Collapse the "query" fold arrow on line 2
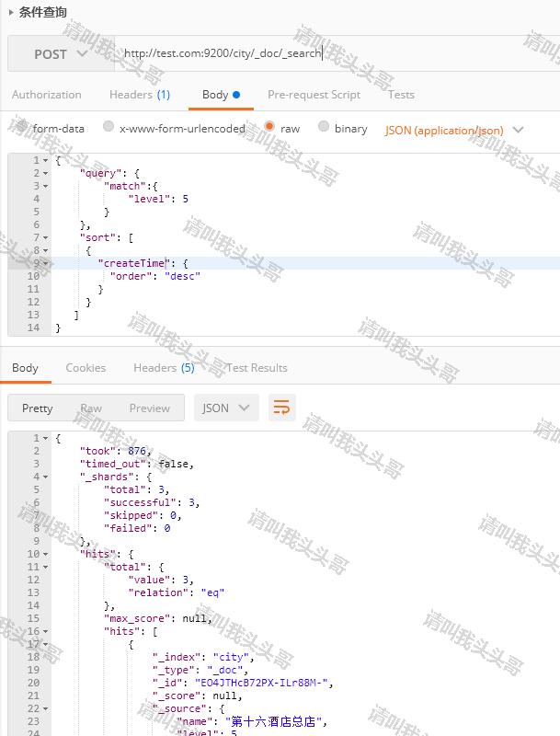The width and height of the screenshot is (560, 736). [45, 173]
